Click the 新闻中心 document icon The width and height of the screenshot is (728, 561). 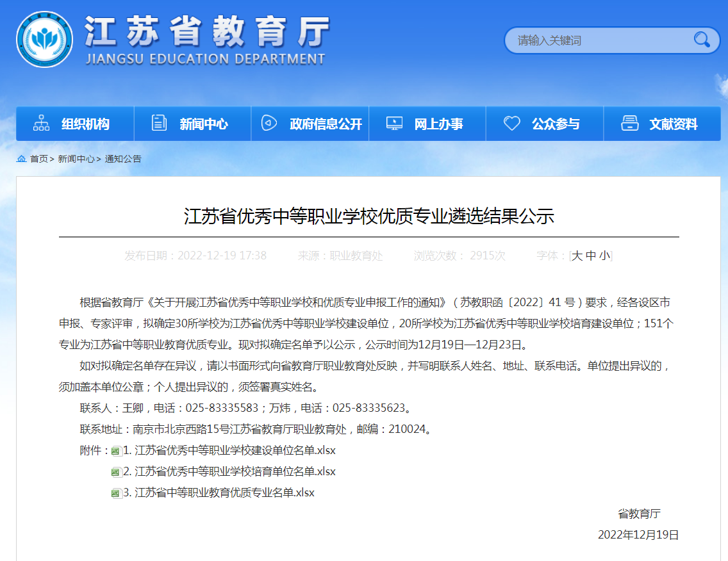pyautogui.click(x=159, y=124)
